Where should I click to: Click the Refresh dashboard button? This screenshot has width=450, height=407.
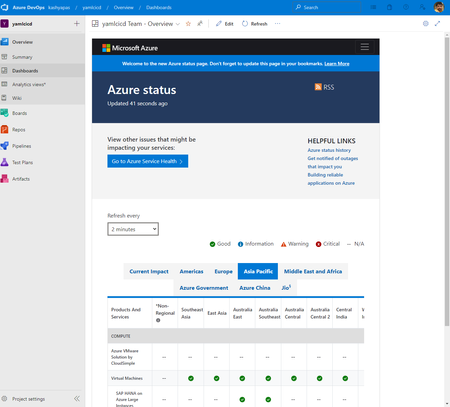(255, 24)
